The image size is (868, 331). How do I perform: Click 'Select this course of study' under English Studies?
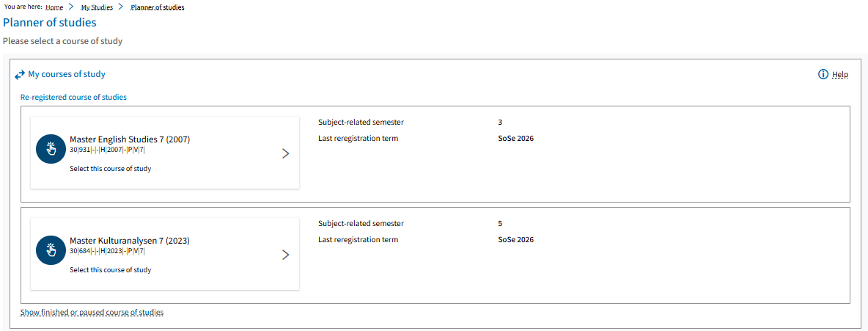tap(110, 169)
